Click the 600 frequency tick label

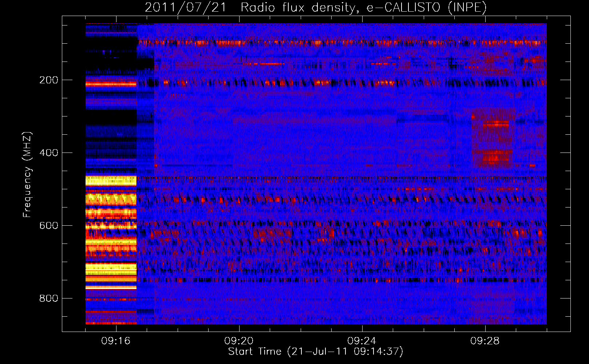coord(49,226)
